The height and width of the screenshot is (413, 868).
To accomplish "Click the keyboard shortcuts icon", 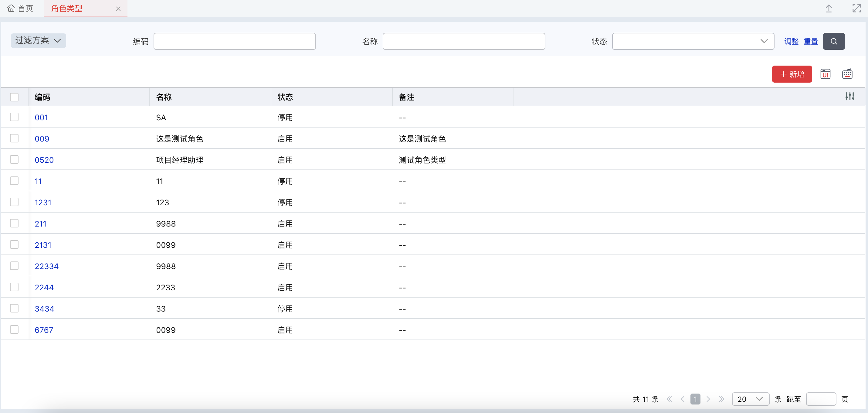I will (847, 74).
